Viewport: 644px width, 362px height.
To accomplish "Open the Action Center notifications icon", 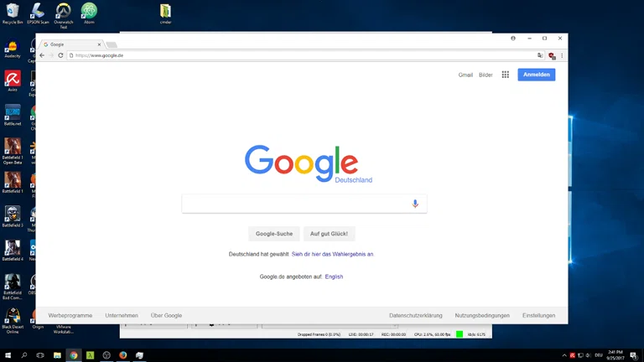I will pyautogui.click(x=634, y=355).
